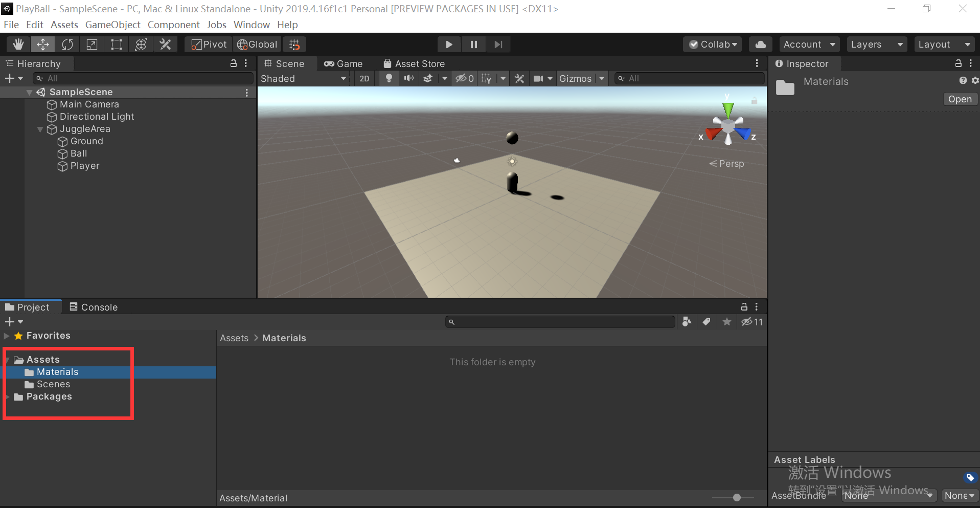
Task: Select the Hand tool
Action: click(18, 44)
